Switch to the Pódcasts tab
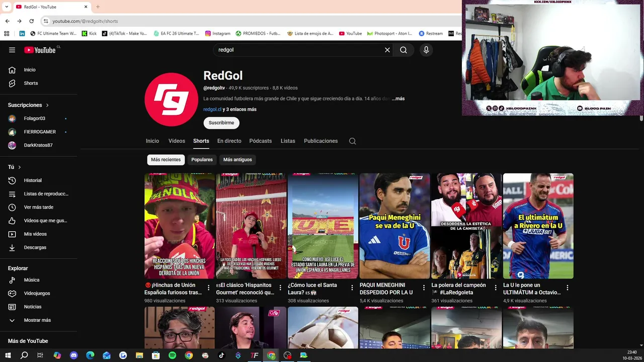 [x=260, y=141]
